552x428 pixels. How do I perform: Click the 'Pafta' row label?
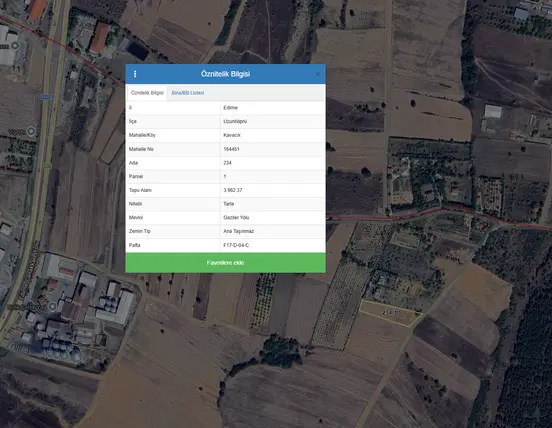click(x=134, y=245)
